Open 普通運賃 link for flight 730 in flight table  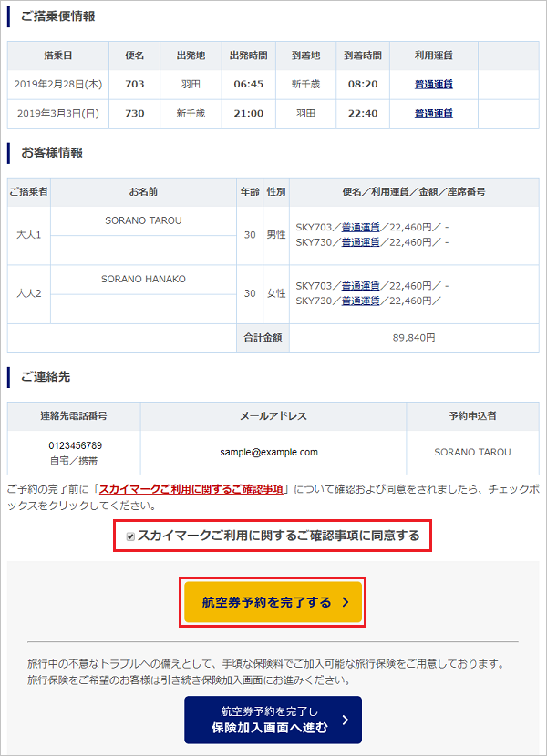[433, 114]
